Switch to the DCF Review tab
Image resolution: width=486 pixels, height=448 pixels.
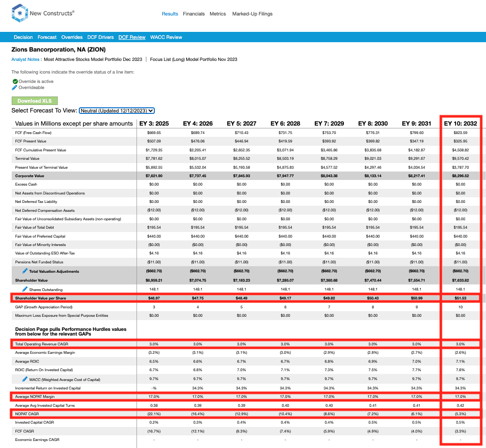click(x=132, y=37)
